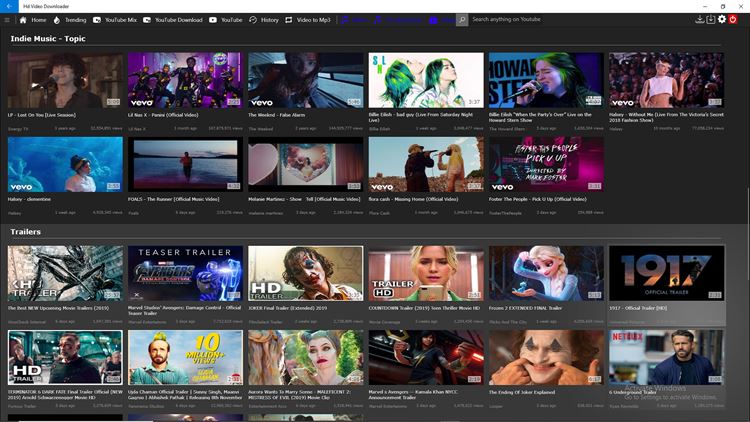Open the Trending tab
The height and width of the screenshot is (422, 750).
(x=70, y=20)
